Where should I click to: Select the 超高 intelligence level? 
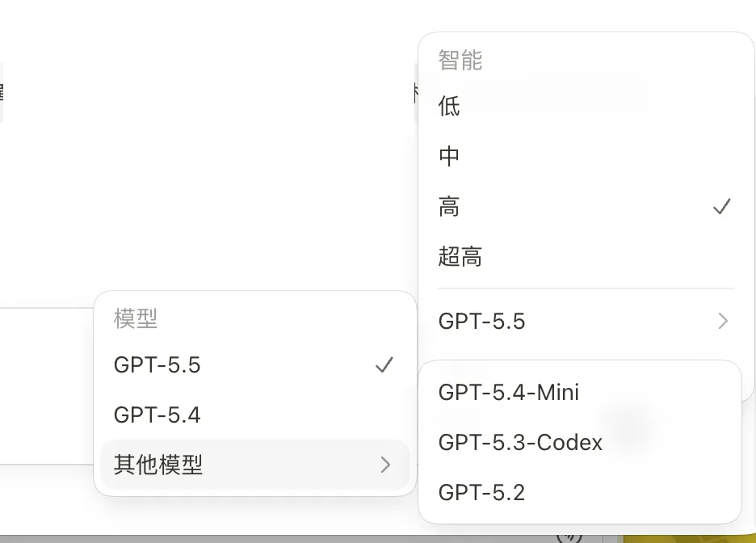(586, 256)
